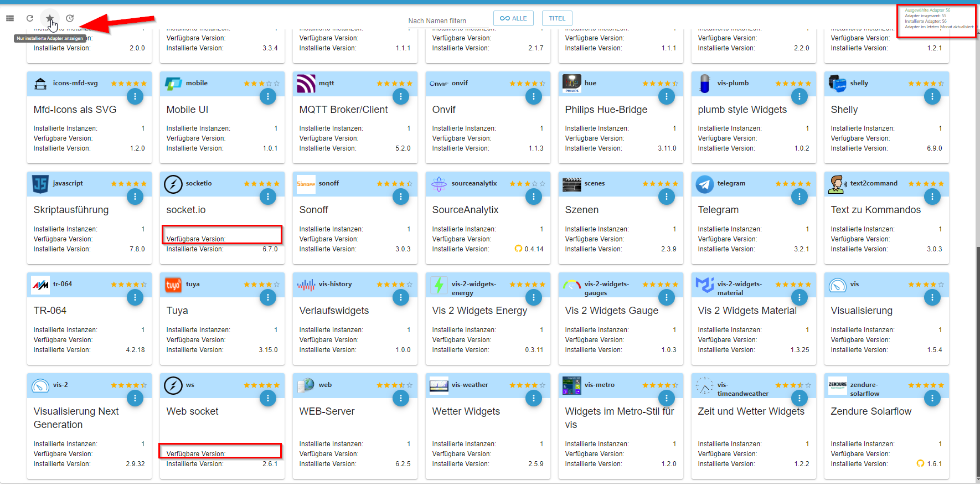
Task: Open the Widgets im Metro-Stil menu
Action: (667, 398)
